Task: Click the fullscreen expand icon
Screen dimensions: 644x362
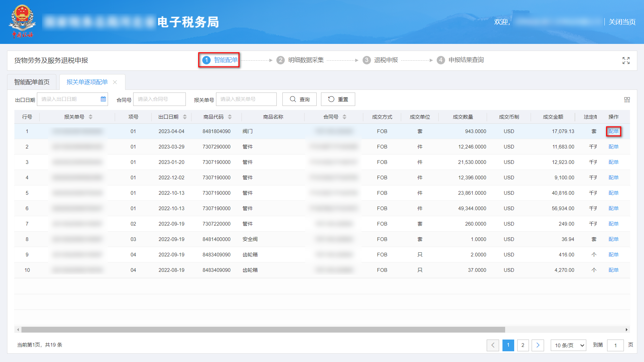Action: [626, 60]
